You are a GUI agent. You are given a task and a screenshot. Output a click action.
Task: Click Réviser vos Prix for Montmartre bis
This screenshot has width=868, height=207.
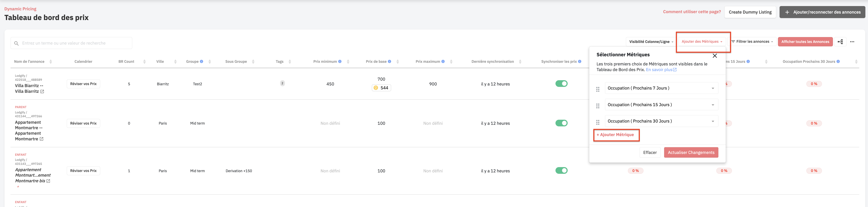[x=83, y=171]
